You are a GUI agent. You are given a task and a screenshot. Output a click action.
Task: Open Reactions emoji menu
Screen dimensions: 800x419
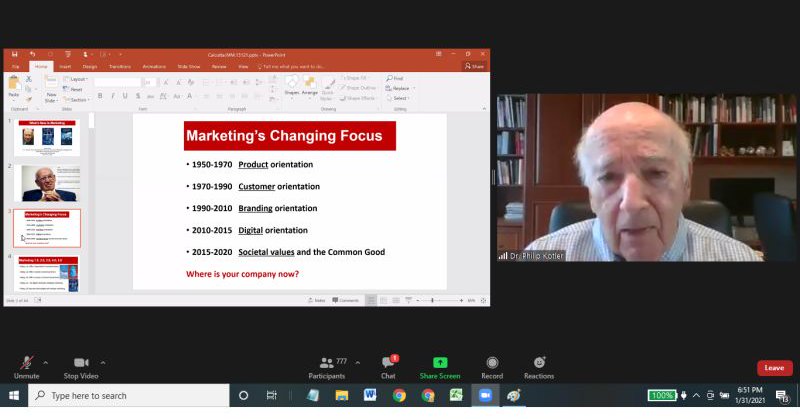(x=539, y=368)
